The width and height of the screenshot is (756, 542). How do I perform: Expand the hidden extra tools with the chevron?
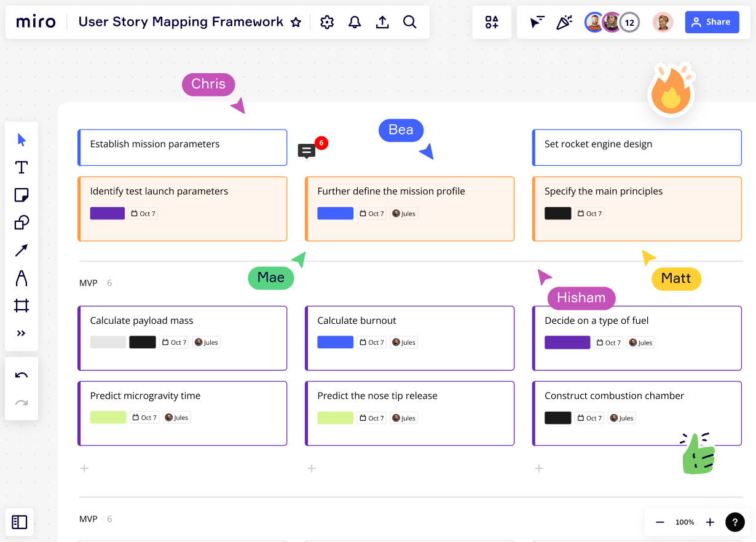(x=21, y=333)
